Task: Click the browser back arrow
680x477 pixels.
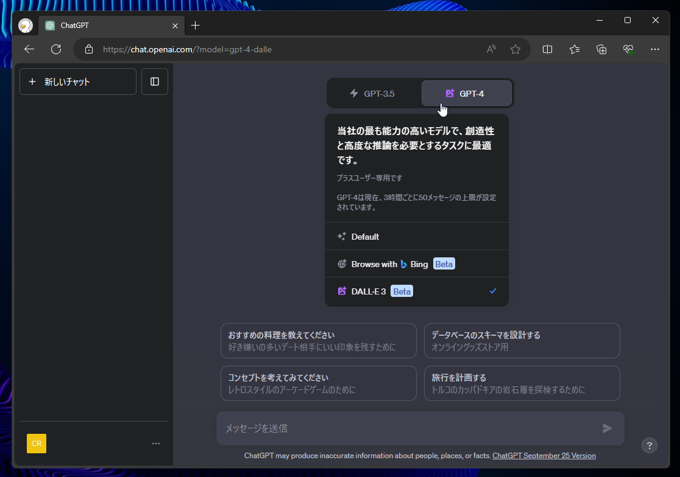Action: pyautogui.click(x=29, y=49)
